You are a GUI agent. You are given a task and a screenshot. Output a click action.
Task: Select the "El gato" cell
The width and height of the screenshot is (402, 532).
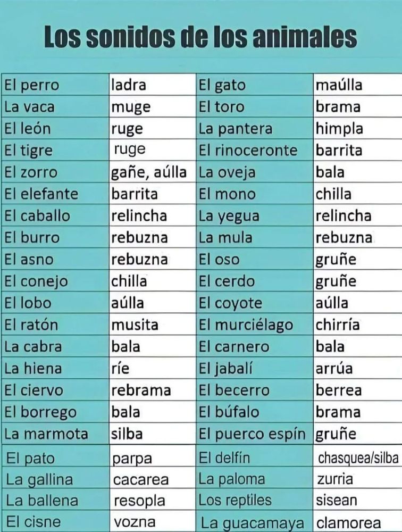point(254,85)
